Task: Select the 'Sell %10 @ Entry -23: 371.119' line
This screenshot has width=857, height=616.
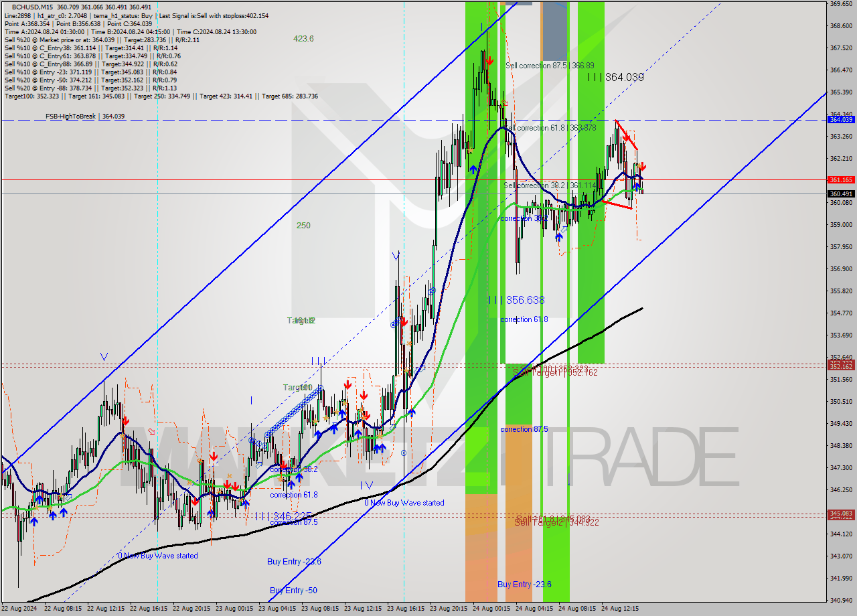Action: click(x=90, y=72)
